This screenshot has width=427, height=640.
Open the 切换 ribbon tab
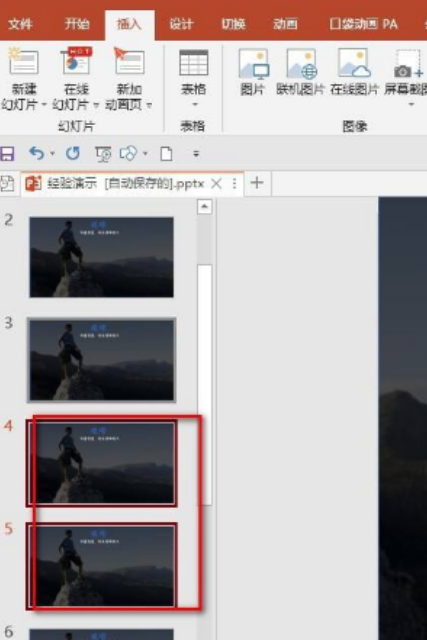coord(233,24)
